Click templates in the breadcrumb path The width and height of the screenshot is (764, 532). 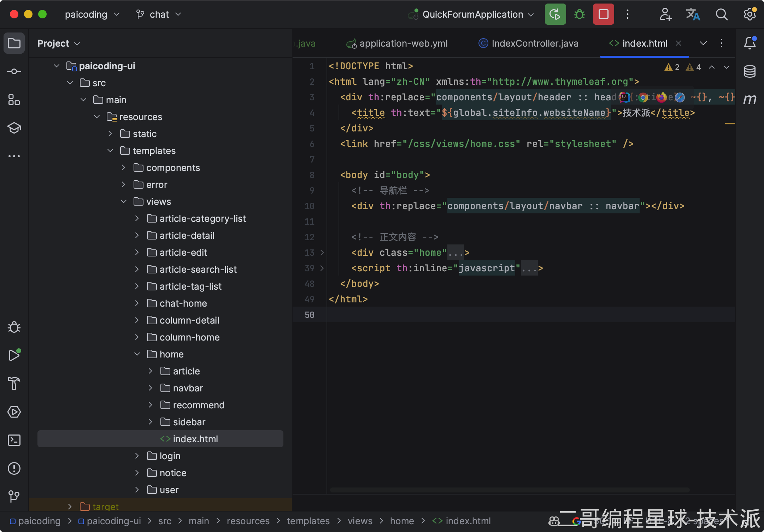[308, 521]
